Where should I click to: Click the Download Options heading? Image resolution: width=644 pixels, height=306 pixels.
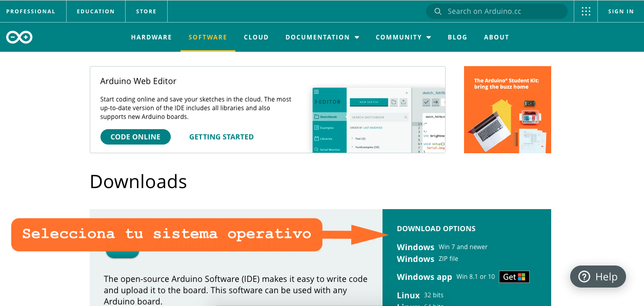pos(436,229)
